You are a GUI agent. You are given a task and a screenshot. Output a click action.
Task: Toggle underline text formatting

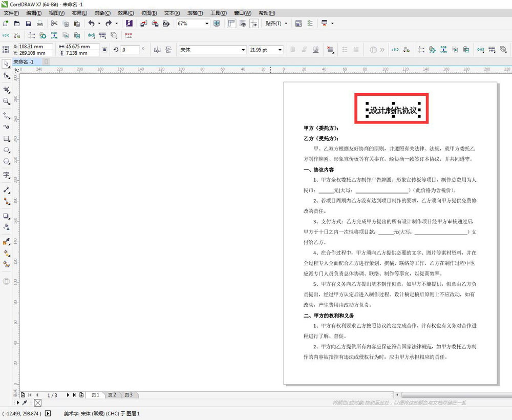[315, 50]
